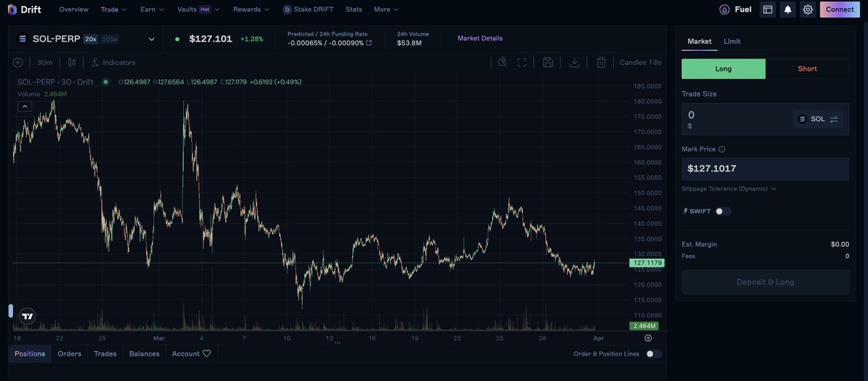Open the Trade menu dropdown

click(x=114, y=9)
